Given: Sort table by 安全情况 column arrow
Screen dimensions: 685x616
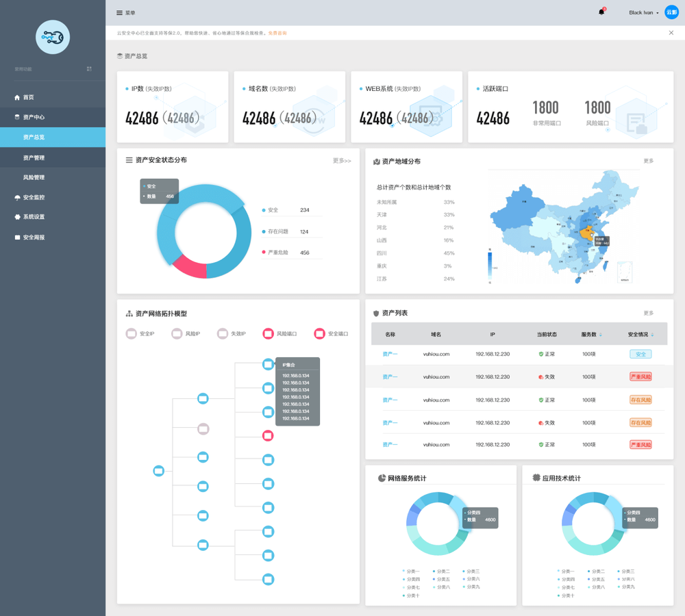Looking at the screenshot, I should pos(652,335).
